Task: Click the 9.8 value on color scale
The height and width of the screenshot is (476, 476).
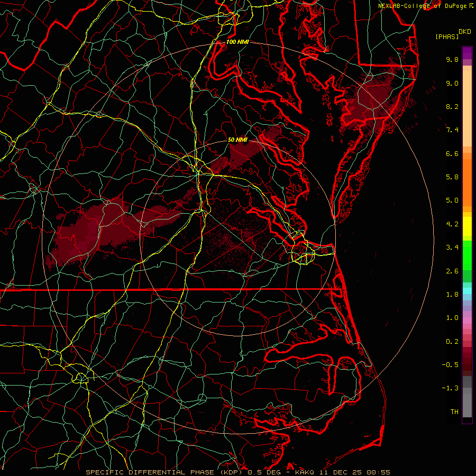Action: coord(452,59)
